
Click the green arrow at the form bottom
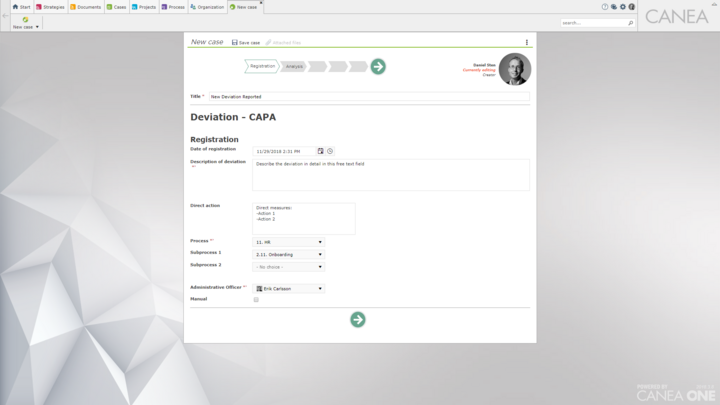click(x=358, y=320)
